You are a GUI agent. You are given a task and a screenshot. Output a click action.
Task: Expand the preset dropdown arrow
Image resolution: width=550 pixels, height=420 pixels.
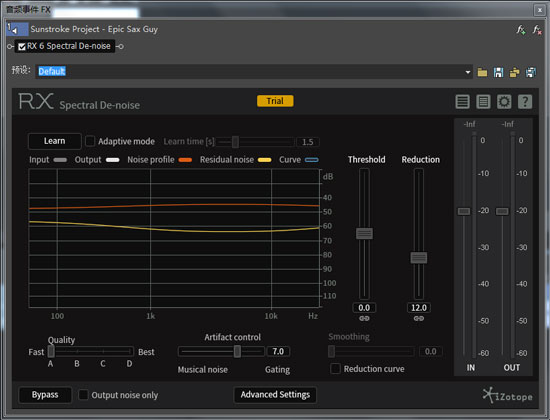(468, 72)
